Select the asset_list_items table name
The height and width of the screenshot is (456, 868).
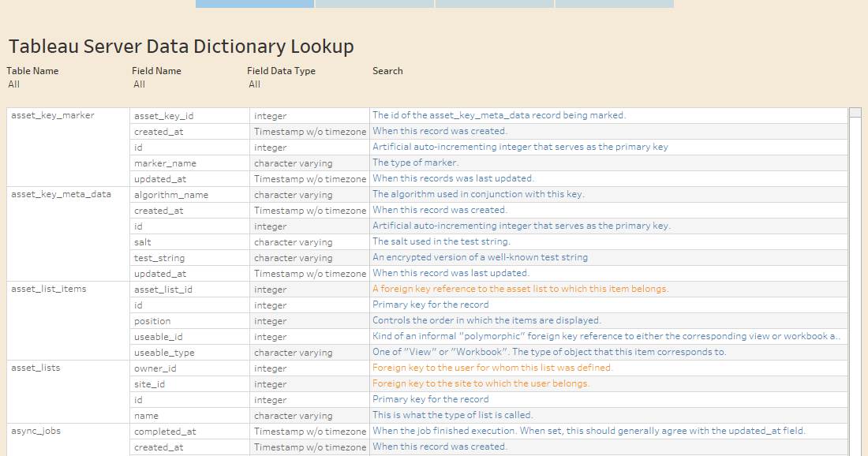pos(49,289)
